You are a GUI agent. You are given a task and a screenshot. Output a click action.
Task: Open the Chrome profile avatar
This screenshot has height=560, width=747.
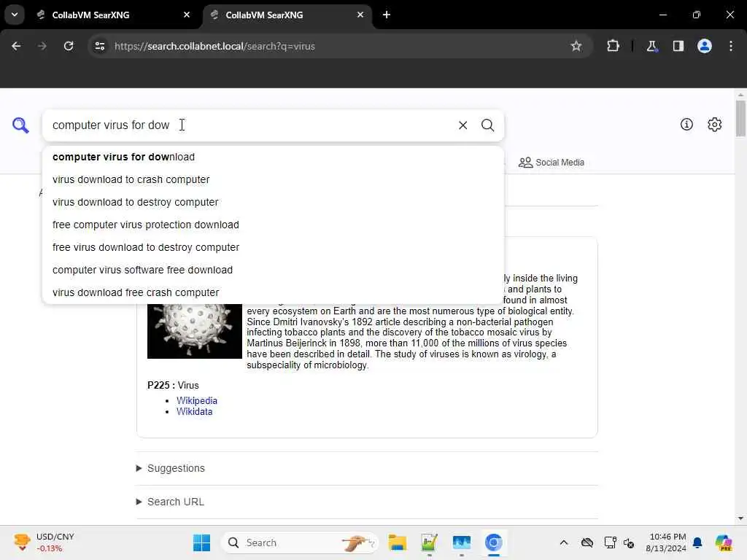[x=704, y=46]
